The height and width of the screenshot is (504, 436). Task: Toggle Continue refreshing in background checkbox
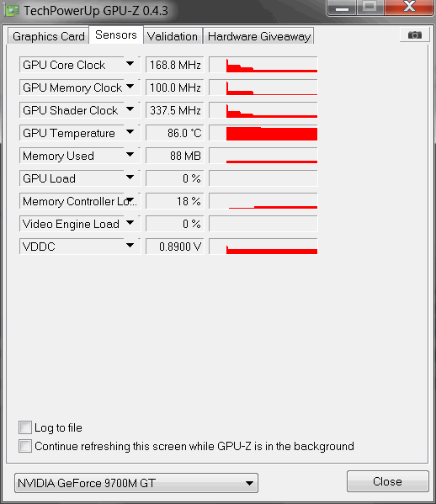pyautogui.click(x=25, y=446)
